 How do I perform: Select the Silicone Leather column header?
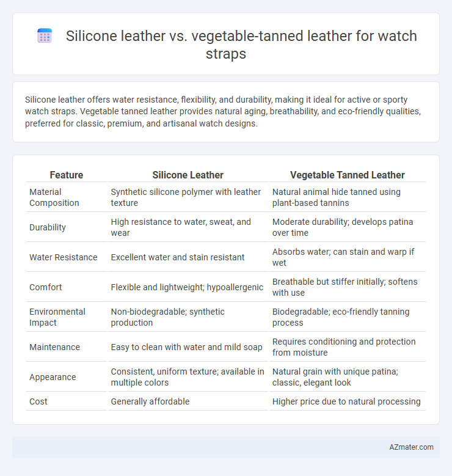[188, 175]
